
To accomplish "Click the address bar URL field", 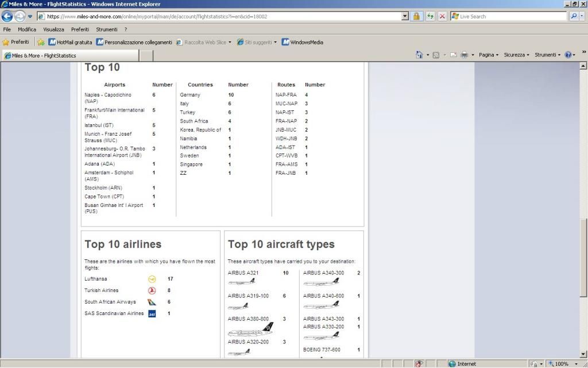I will pos(223,17).
